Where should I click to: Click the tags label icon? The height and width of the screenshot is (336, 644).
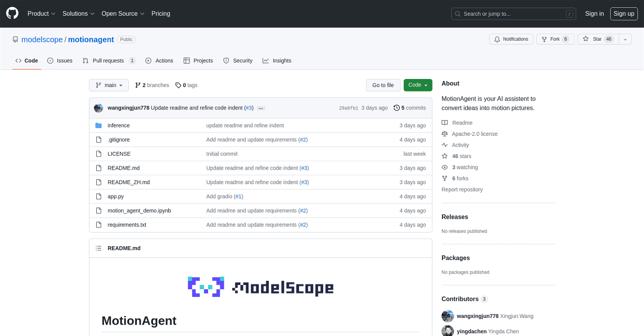[x=178, y=85]
